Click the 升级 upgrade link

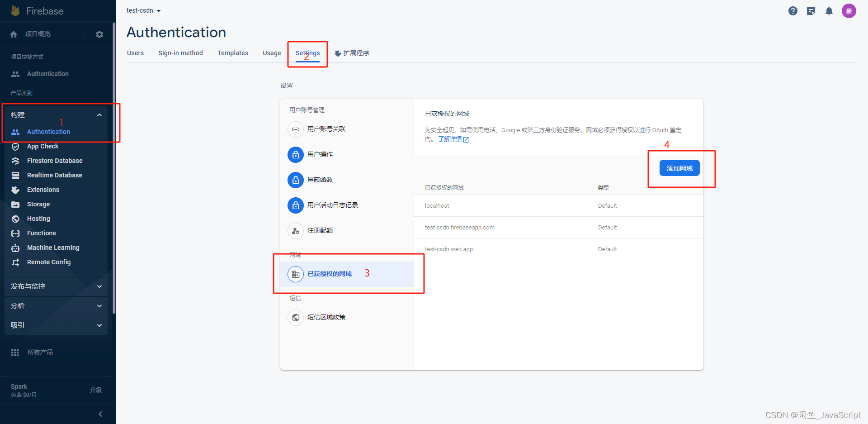tap(95, 390)
